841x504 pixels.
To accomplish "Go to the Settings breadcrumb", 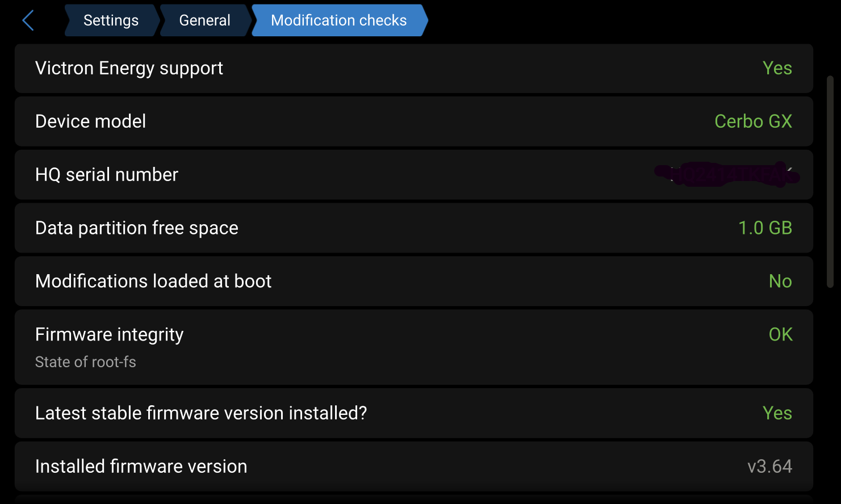I will (x=111, y=20).
